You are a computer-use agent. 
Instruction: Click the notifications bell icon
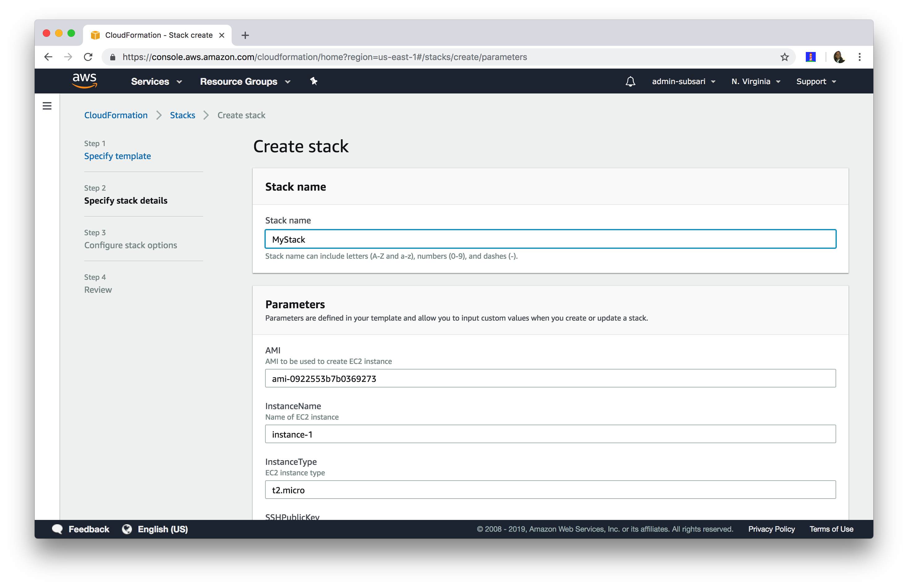629,81
